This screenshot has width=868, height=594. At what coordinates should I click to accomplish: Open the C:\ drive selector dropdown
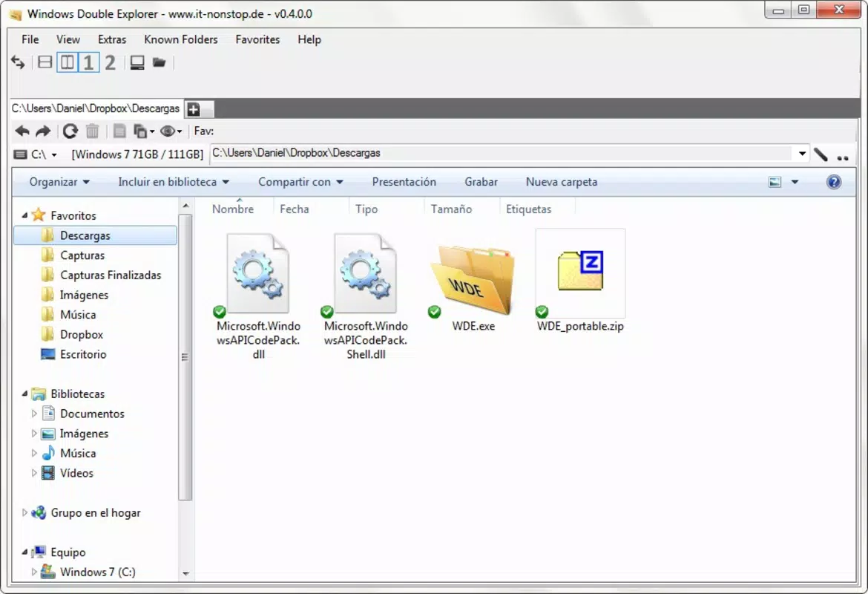point(54,154)
